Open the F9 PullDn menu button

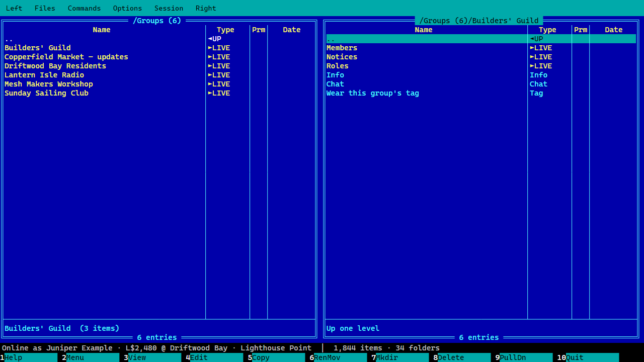[x=524, y=357]
